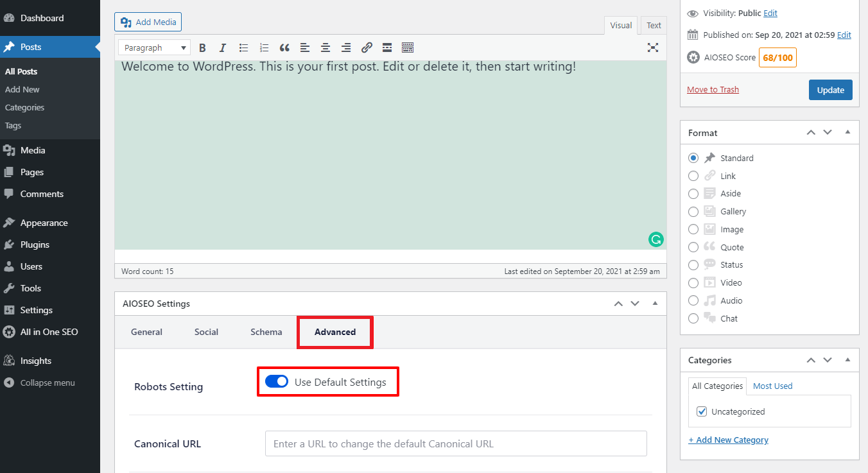Edit the post visibility

tap(770, 13)
